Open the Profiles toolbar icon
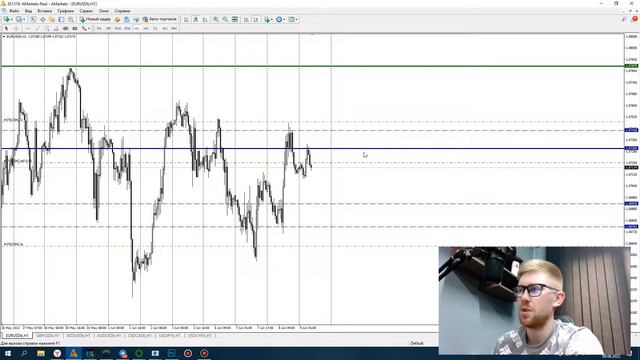Screen dimensions: 640x360 point(19,19)
